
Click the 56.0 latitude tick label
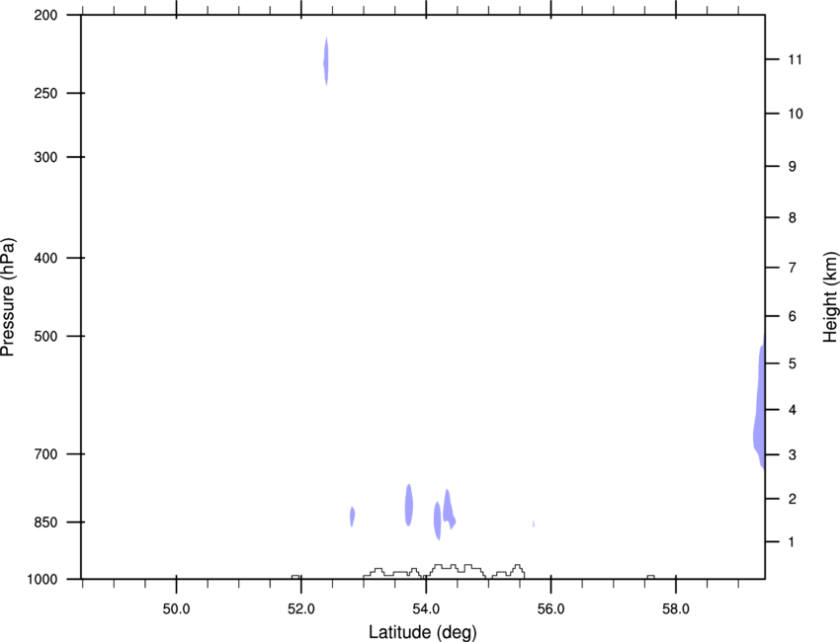click(550, 609)
